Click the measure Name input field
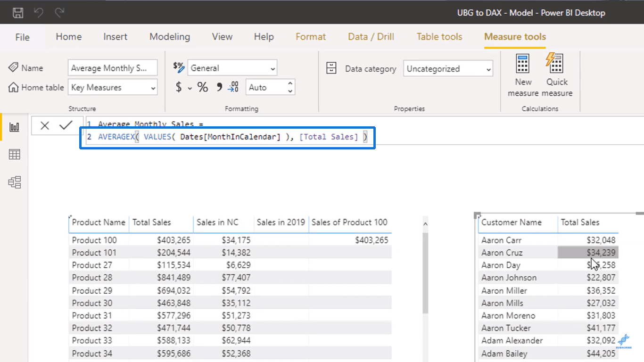The height and width of the screenshot is (362, 644). 113,68
